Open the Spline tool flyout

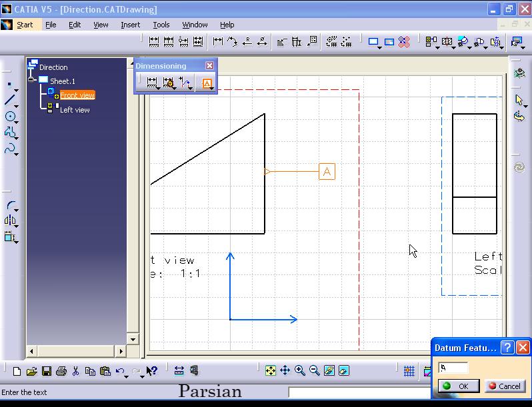coord(16,154)
